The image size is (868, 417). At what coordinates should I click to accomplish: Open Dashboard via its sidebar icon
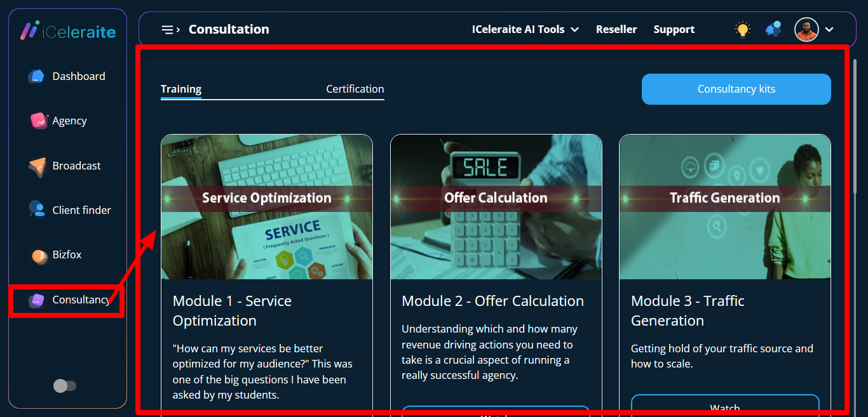(x=36, y=76)
